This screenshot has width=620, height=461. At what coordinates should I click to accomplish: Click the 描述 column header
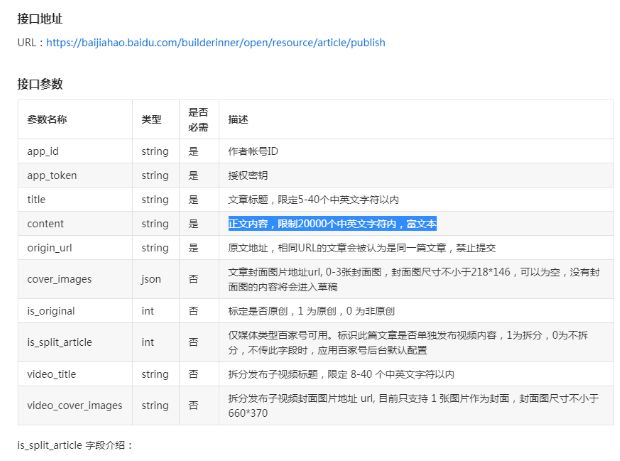click(238, 119)
